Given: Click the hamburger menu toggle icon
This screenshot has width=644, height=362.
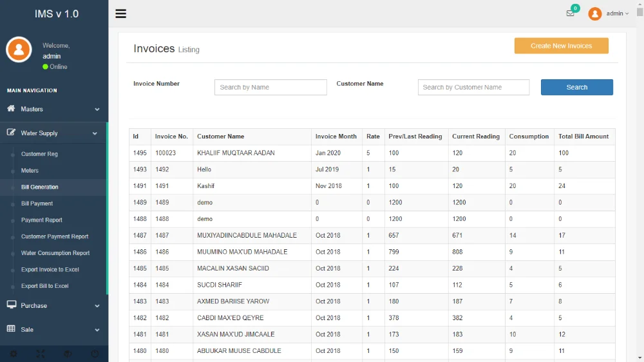Looking at the screenshot, I should [120, 14].
